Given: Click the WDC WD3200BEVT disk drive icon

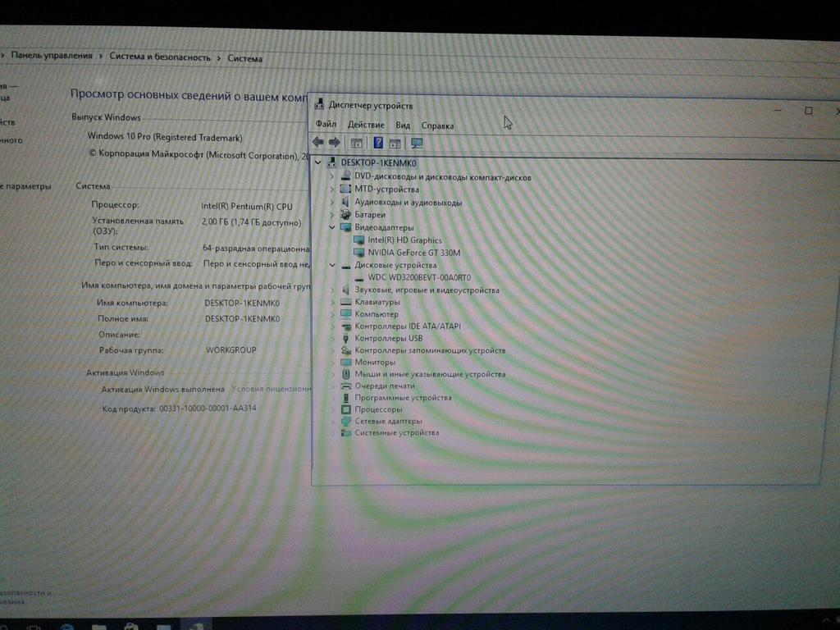Looking at the screenshot, I should coord(359,278).
